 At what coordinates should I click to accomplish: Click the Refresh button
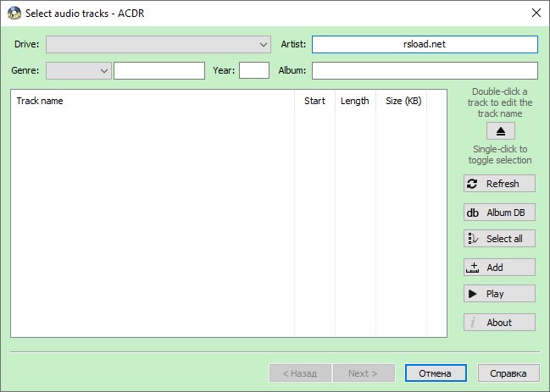tap(499, 184)
